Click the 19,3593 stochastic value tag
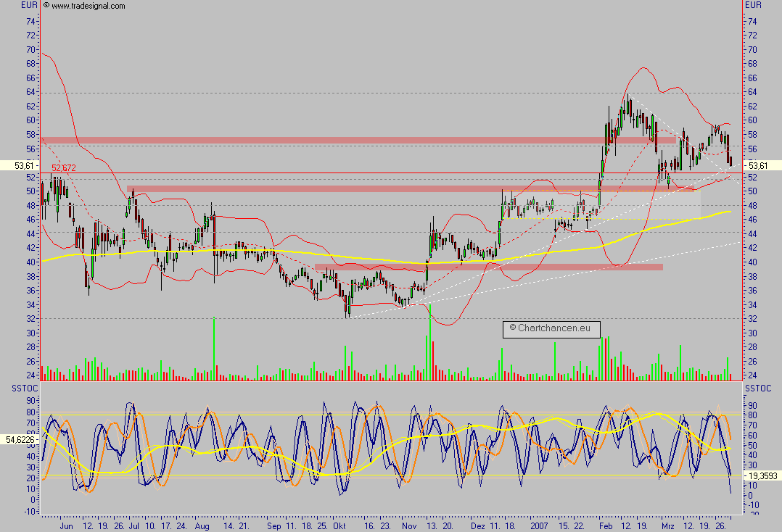782x532 pixels. click(x=763, y=475)
